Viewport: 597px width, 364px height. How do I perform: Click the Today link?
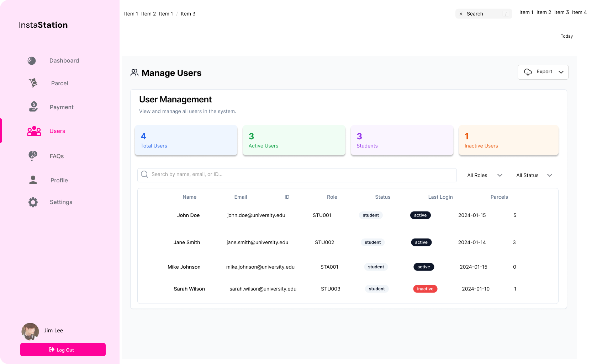(566, 36)
